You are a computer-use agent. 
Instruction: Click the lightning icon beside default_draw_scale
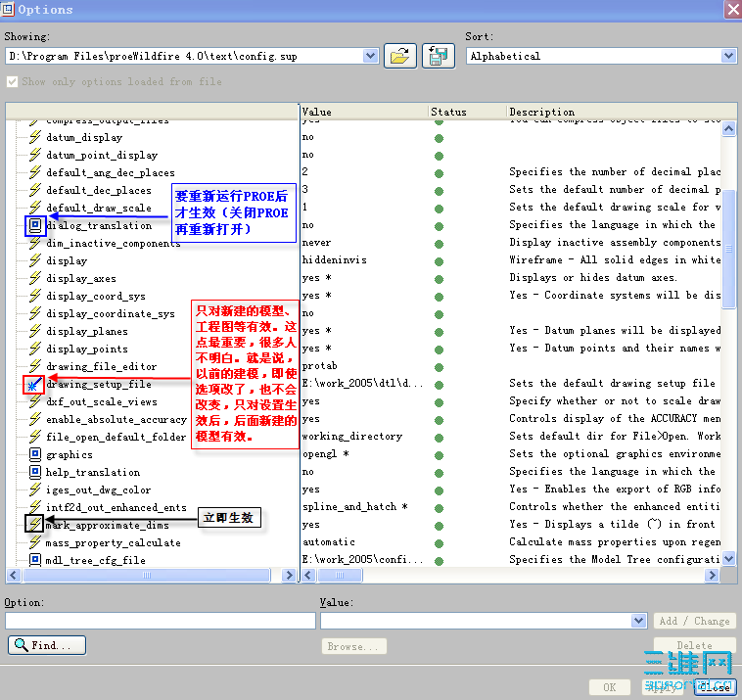point(35,208)
